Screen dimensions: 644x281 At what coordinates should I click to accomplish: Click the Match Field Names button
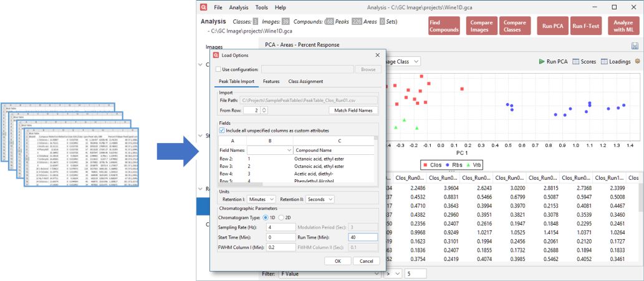[x=353, y=111]
